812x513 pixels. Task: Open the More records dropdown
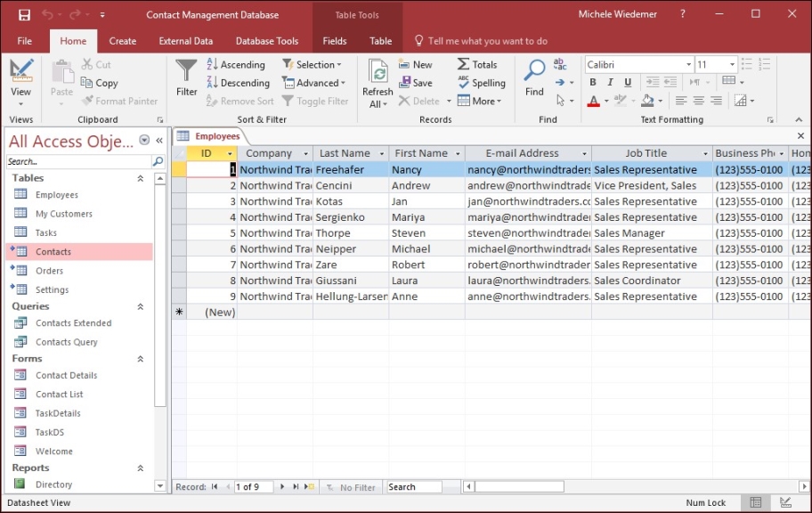pyautogui.click(x=480, y=101)
